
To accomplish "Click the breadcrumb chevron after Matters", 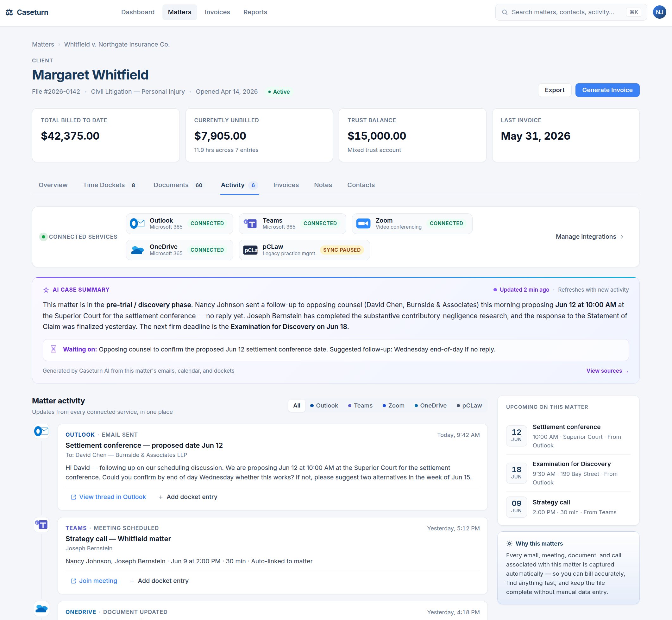I will coord(59,45).
